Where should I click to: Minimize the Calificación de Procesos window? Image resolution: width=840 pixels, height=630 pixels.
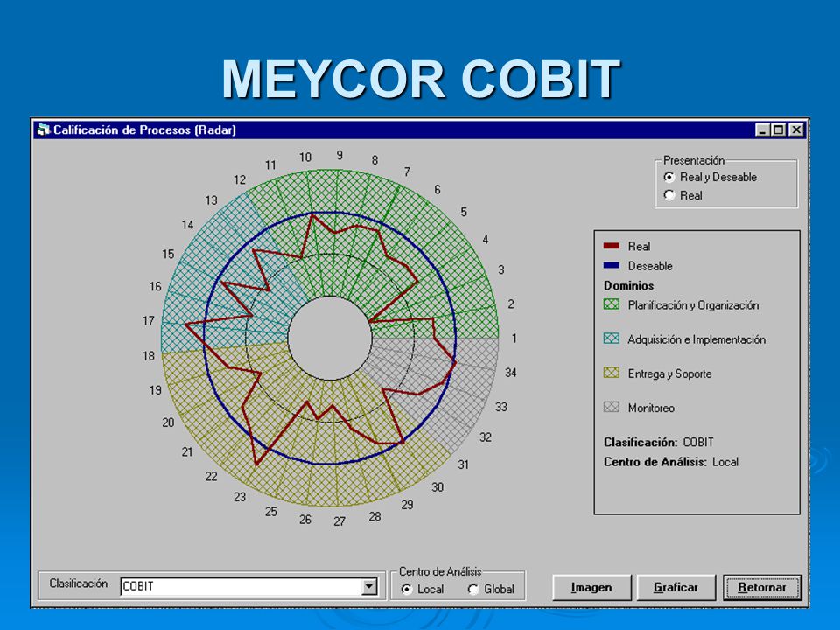(x=762, y=129)
